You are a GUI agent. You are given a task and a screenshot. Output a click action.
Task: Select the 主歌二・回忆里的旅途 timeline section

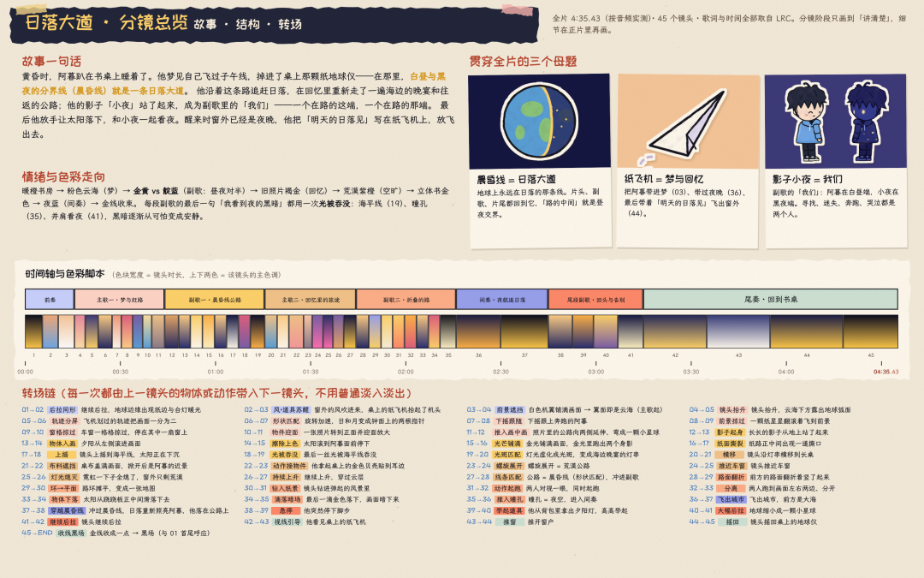click(x=311, y=300)
